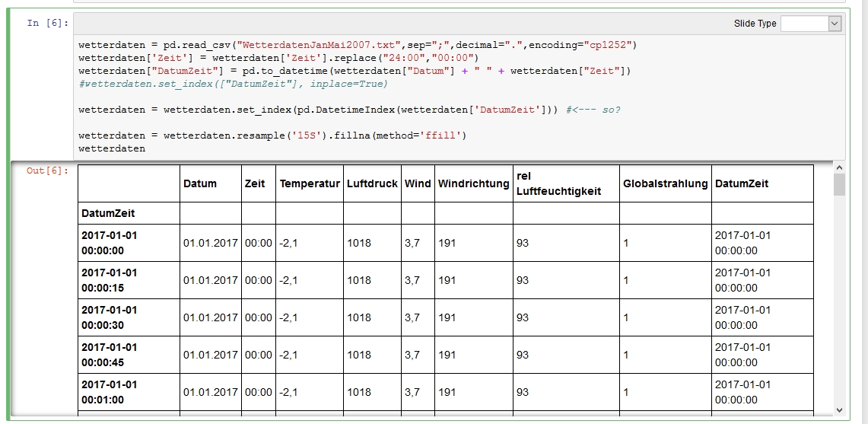This screenshot has height=424, width=868.
Task: Click the resample('15S') code line
Action: [x=272, y=135]
